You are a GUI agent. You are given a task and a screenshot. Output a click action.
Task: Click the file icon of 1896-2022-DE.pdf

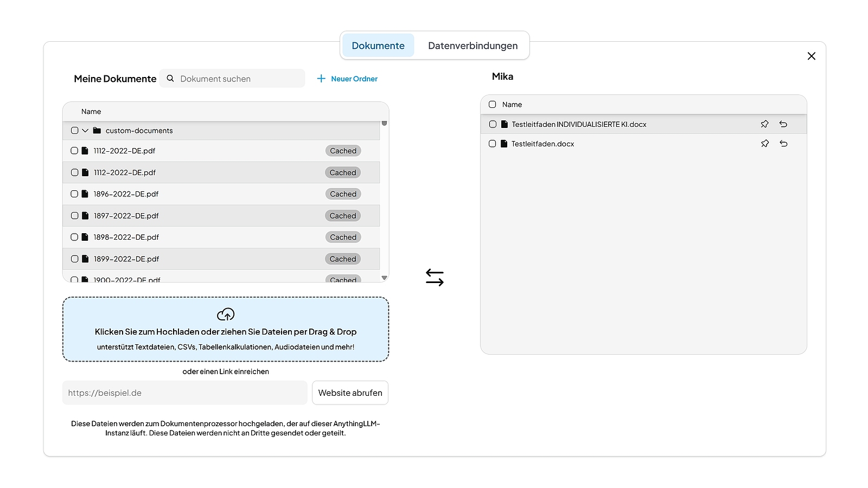[x=85, y=194]
